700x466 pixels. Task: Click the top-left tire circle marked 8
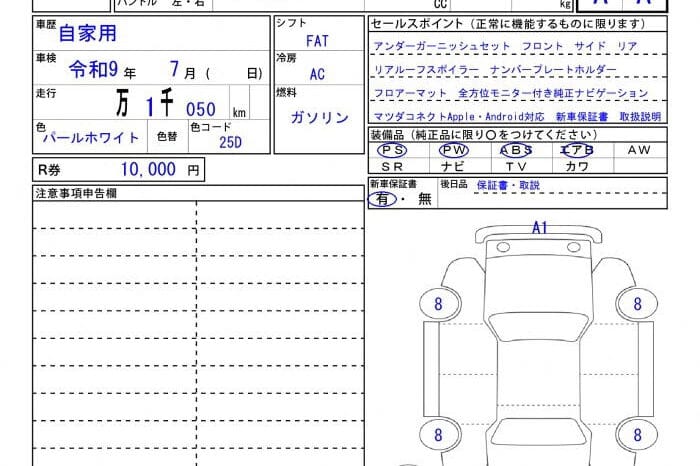click(439, 304)
